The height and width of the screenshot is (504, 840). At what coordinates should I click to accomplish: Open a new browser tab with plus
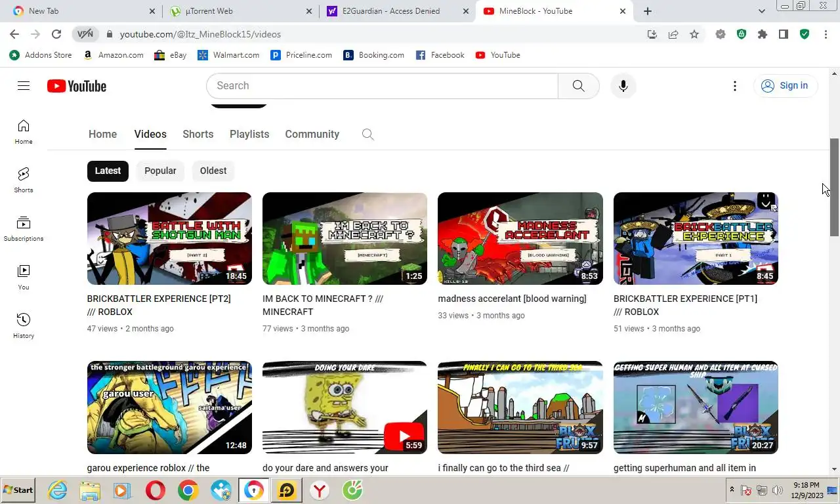648,11
